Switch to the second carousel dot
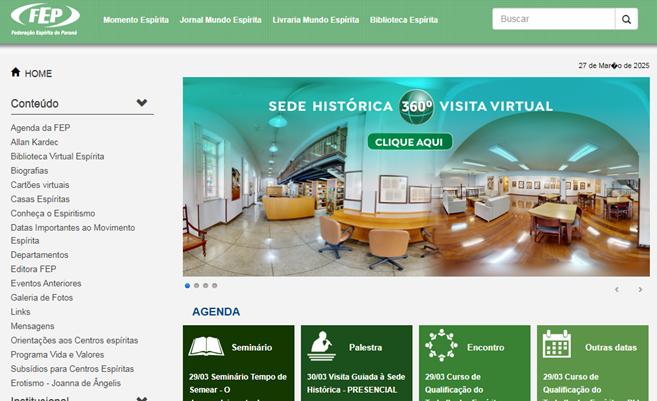The height and width of the screenshot is (401, 657). [x=197, y=286]
